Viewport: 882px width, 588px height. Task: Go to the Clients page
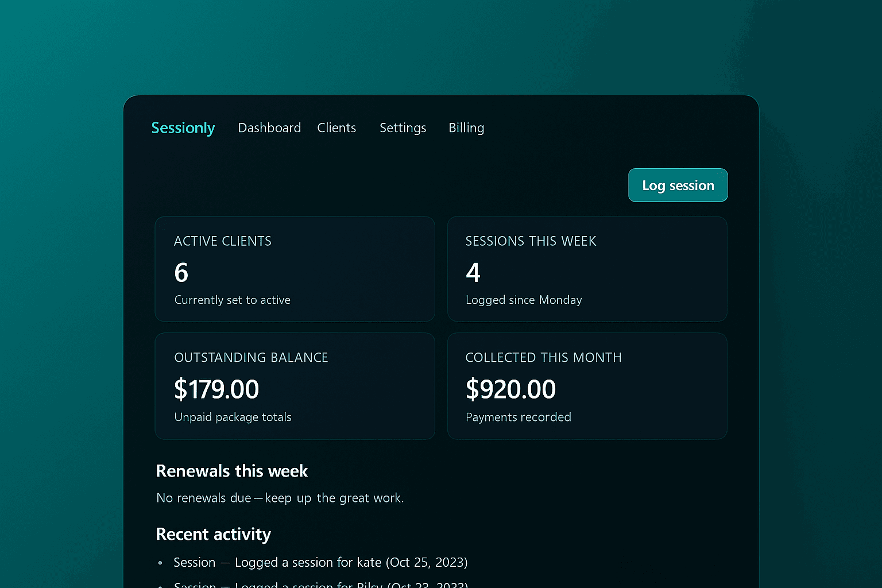point(336,128)
